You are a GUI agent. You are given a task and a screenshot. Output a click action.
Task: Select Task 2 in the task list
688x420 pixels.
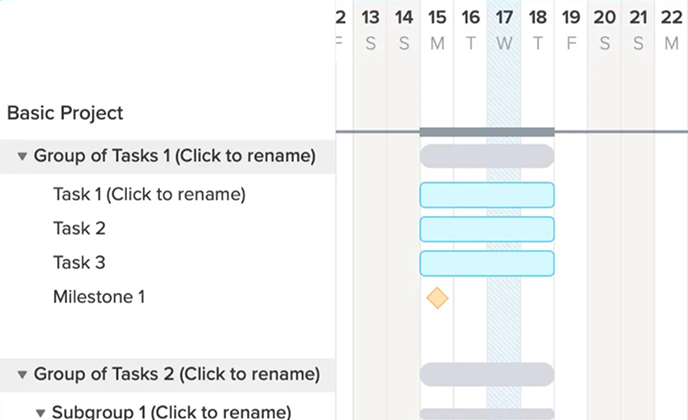tap(79, 228)
